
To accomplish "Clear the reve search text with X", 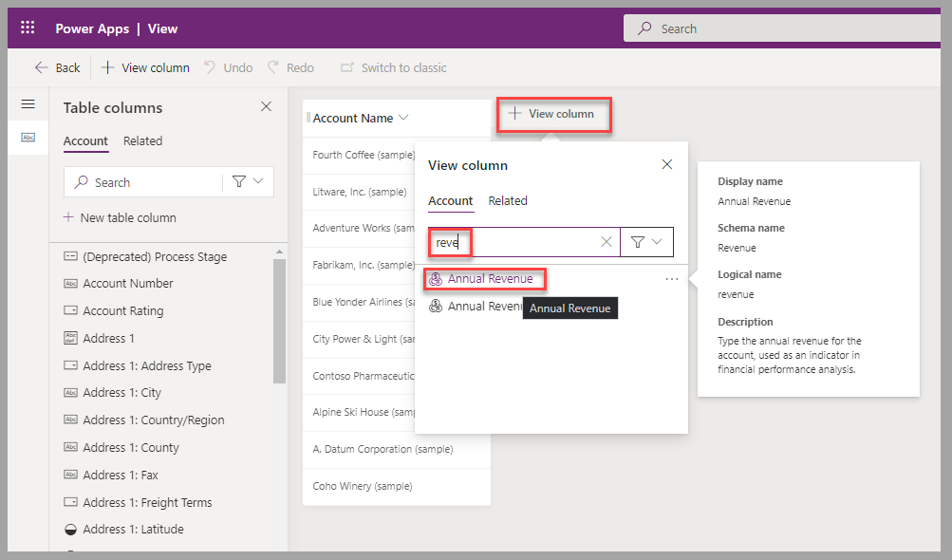I will [606, 242].
